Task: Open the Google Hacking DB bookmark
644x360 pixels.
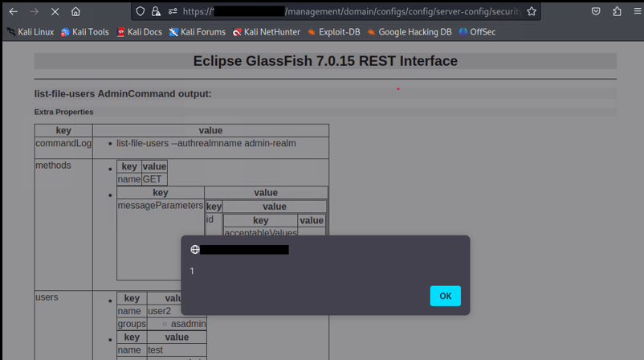Action: pyautogui.click(x=410, y=32)
